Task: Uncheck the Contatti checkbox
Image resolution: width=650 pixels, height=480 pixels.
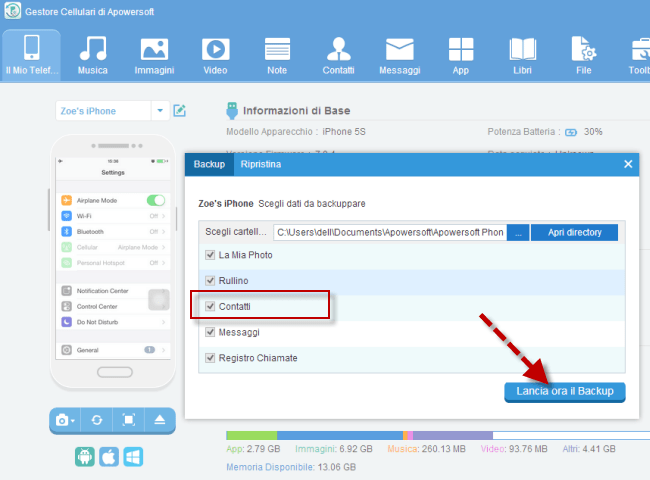Action: click(x=210, y=306)
